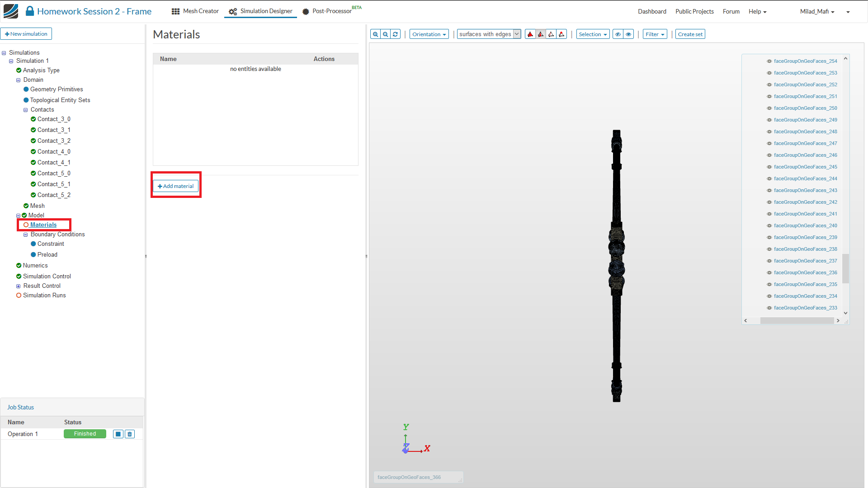
Task: Toggle visibility of faceGroupOnGeoFaces_236
Action: tap(769, 272)
